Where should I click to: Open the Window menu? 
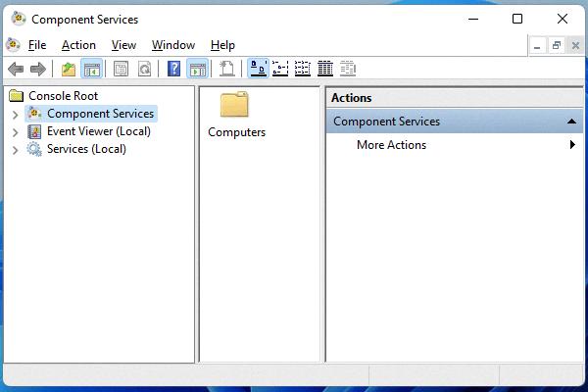[172, 45]
